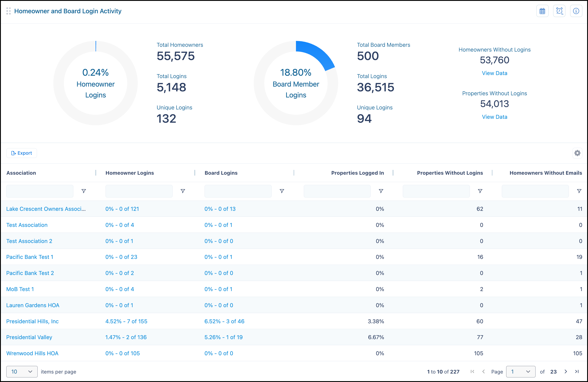Image resolution: width=588 pixels, height=382 pixels.
Task: Expand the items per page dropdown
Action: tap(22, 371)
